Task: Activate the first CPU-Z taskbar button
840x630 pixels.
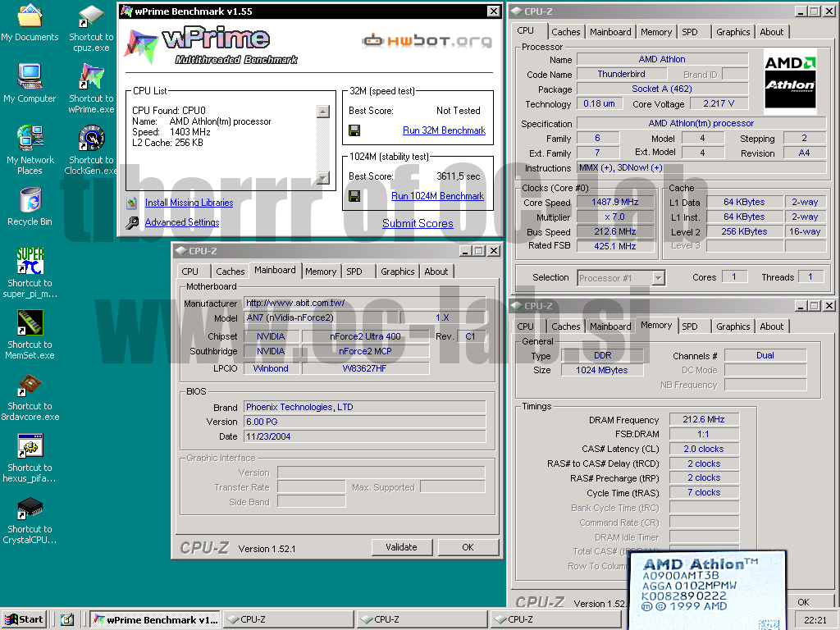Action: coord(288,619)
